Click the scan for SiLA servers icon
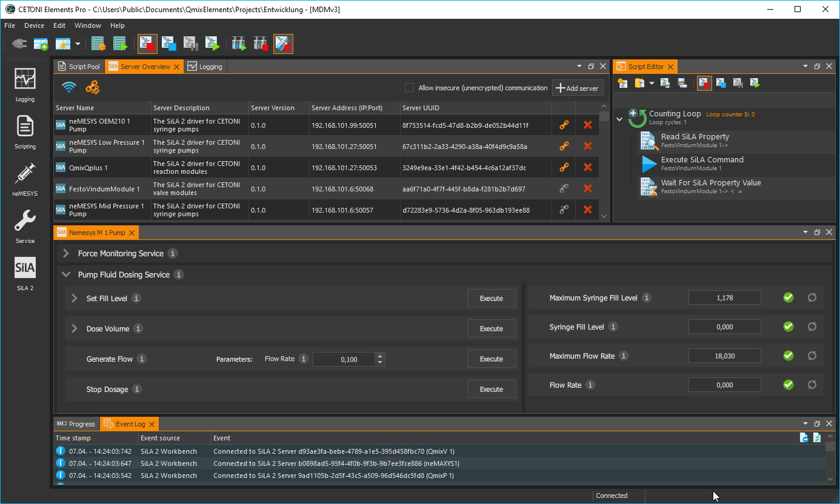840x504 pixels. coord(68,87)
